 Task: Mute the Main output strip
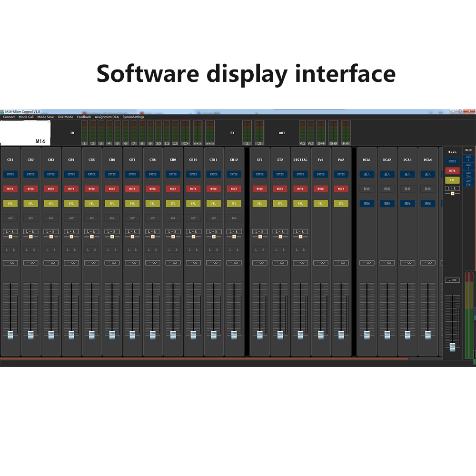[452, 171]
